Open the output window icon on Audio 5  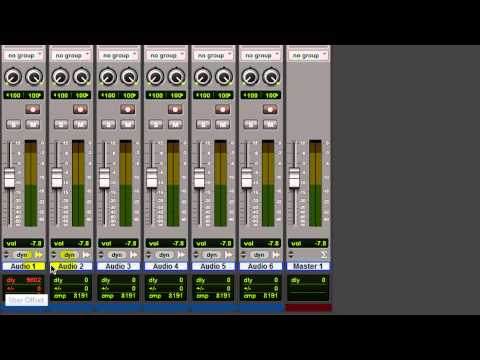pyautogui.click(x=228, y=255)
